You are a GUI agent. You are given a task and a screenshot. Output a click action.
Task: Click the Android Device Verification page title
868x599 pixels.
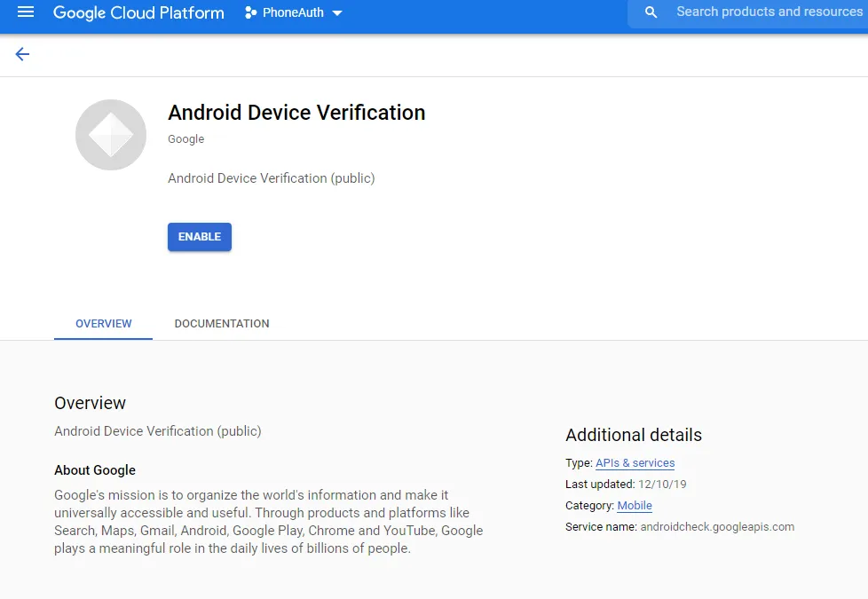coord(296,113)
